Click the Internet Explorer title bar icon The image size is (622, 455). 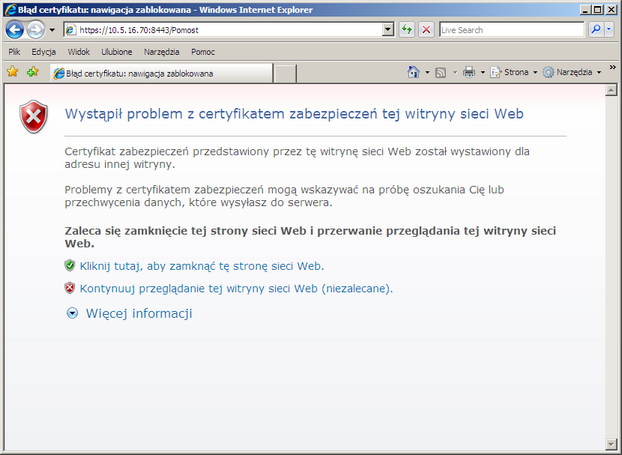point(10,10)
